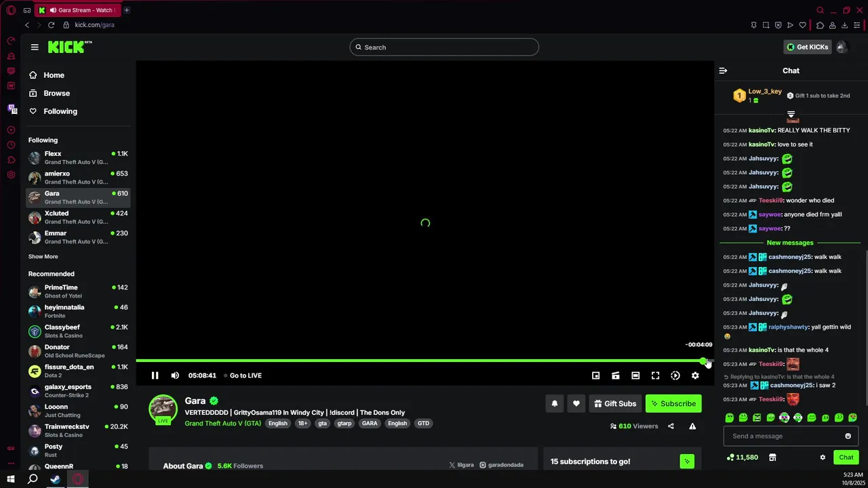Click the clip creation icon in player
Screen dimensions: 868x488
[616, 375]
